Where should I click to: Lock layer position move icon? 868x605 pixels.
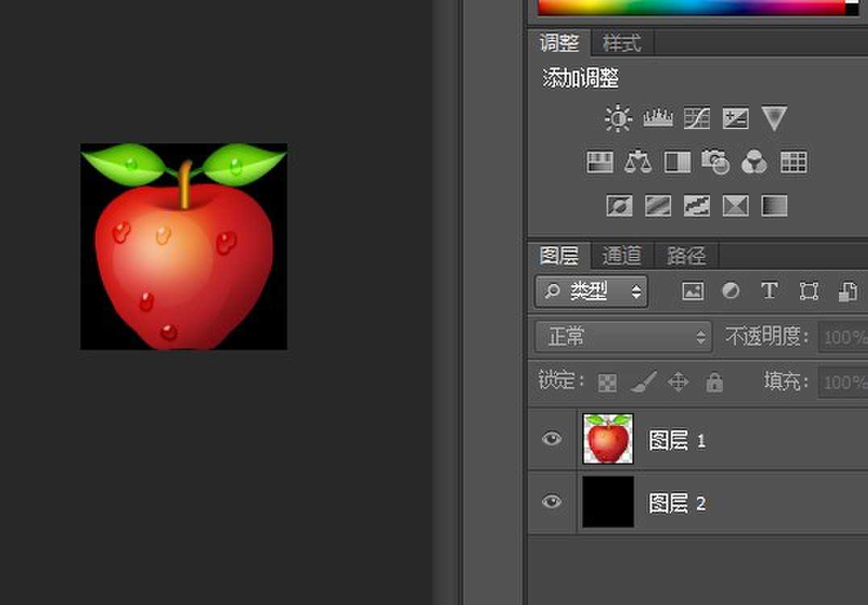678,382
